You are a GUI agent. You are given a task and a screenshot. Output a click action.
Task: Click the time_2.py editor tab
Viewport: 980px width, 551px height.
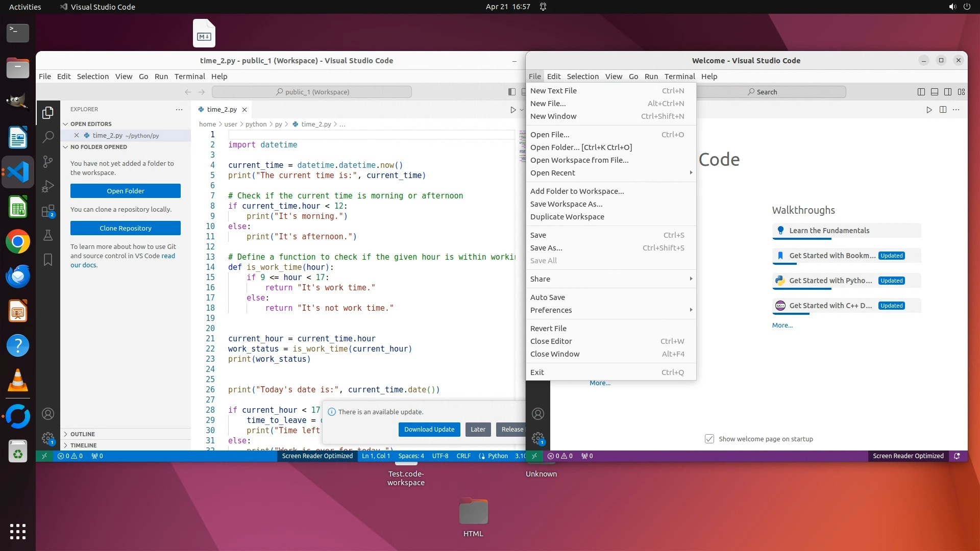coord(222,109)
